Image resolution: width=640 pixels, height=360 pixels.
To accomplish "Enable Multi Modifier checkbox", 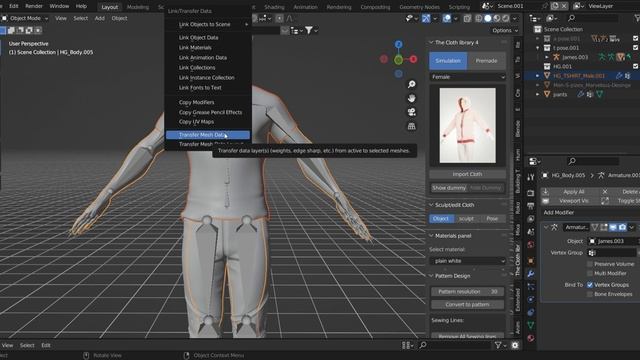I will click(590, 273).
